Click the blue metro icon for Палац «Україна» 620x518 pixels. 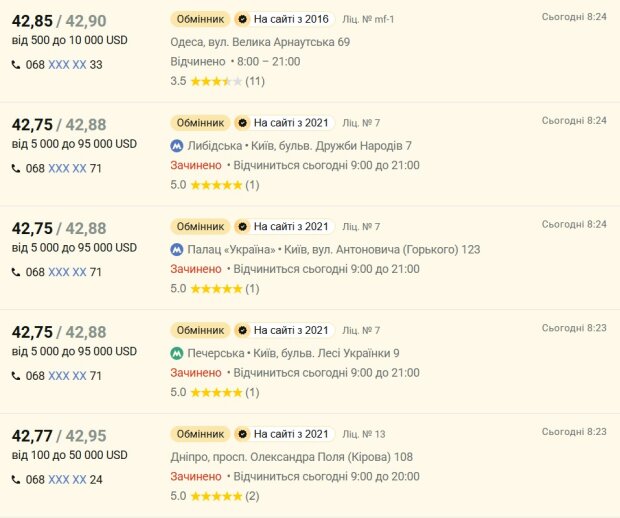point(177,250)
